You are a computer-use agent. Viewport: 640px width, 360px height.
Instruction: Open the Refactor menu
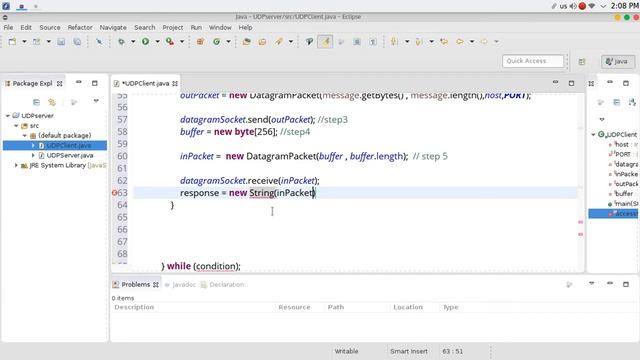[80, 27]
